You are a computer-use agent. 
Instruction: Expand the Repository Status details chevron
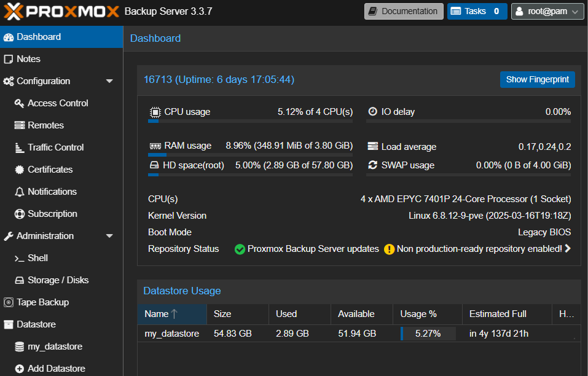point(568,249)
